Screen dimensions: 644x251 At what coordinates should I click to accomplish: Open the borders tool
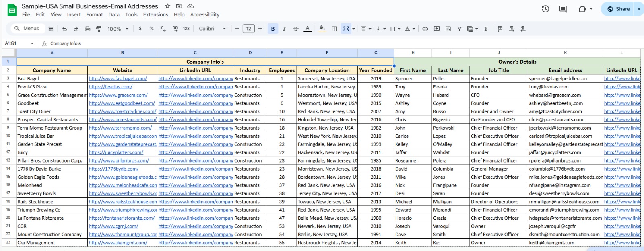coord(334,29)
